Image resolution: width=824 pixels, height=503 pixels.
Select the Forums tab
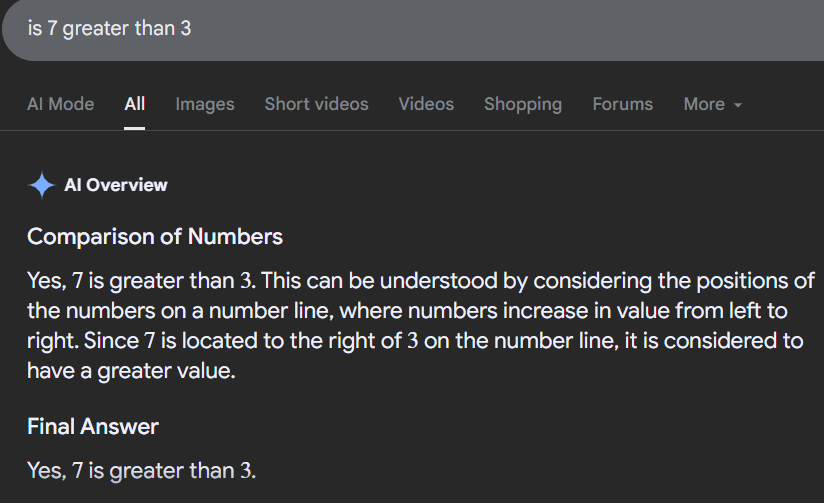[623, 104]
